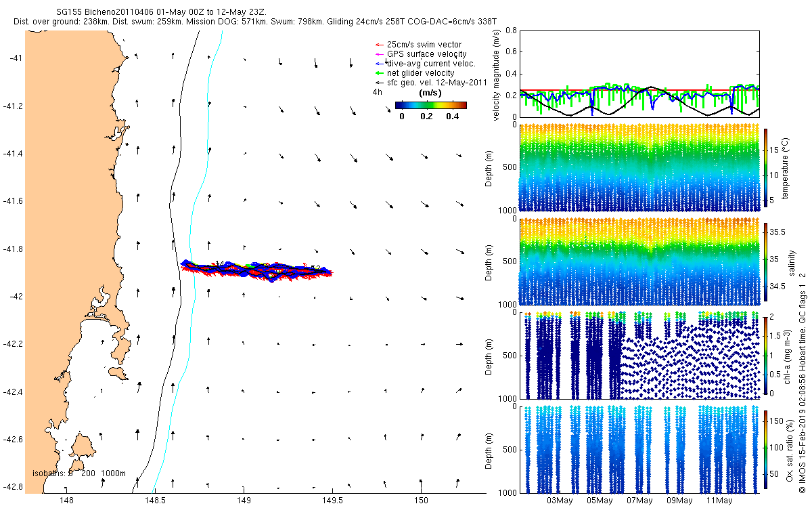Click the '03May' date tick
This screenshot has width=812, height=508.
(560, 501)
